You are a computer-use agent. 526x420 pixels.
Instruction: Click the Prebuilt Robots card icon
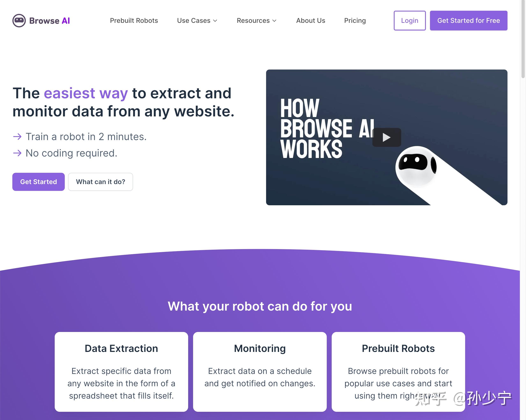pos(398,348)
